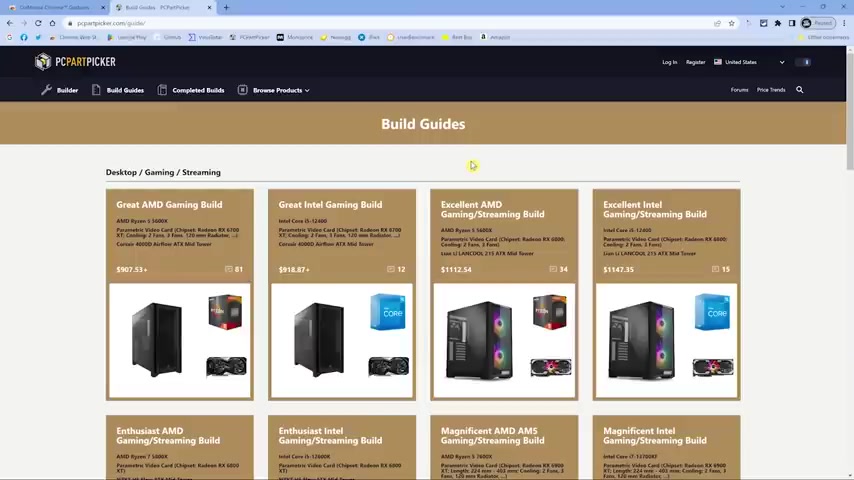Open the Monoprice bookmark
The image size is (854, 480).
point(295,37)
